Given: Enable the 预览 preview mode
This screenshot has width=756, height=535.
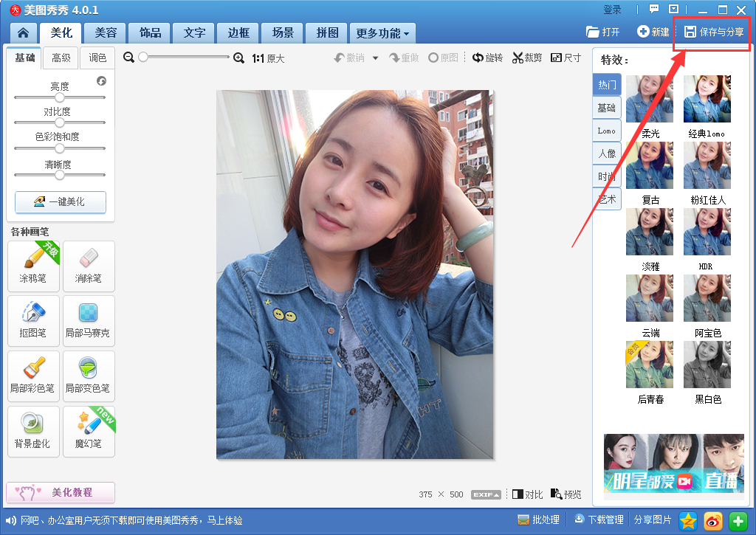Looking at the screenshot, I should tap(566, 494).
